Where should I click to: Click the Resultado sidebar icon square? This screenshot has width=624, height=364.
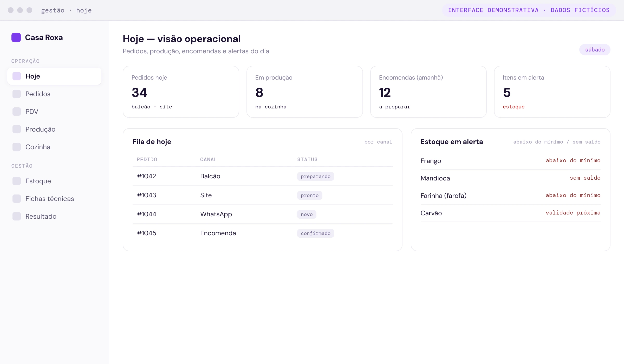pyautogui.click(x=17, y=216)
